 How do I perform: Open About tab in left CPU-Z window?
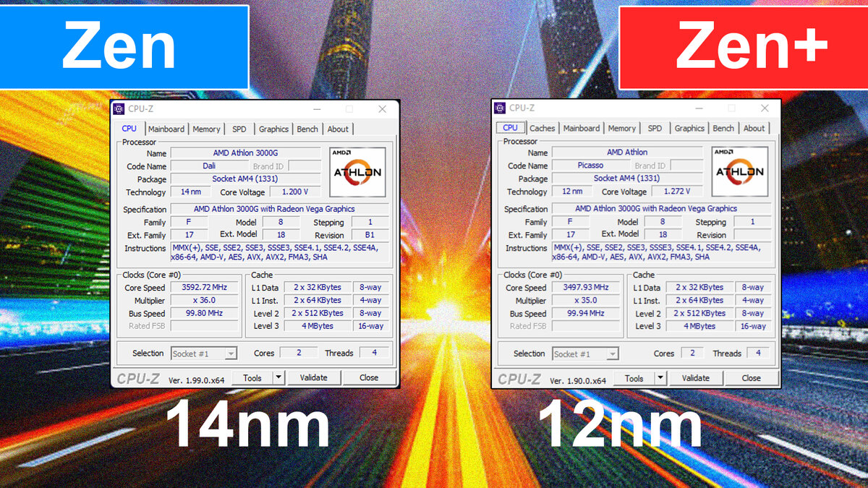338,129
